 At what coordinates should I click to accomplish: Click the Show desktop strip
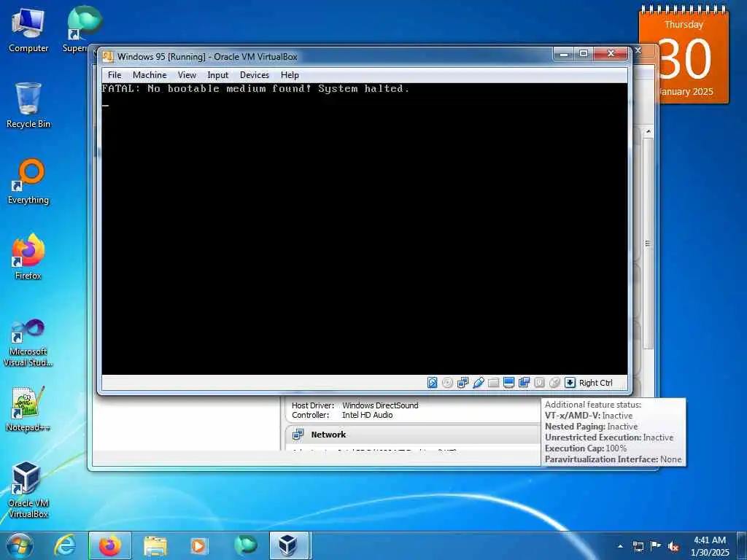(742, 546)
